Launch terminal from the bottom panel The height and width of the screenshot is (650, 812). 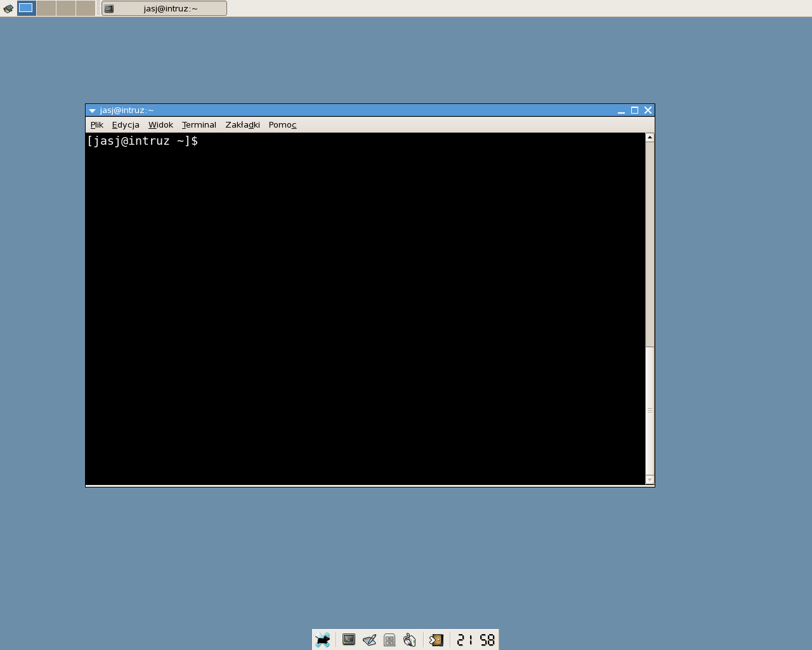[x=349, y=640]
